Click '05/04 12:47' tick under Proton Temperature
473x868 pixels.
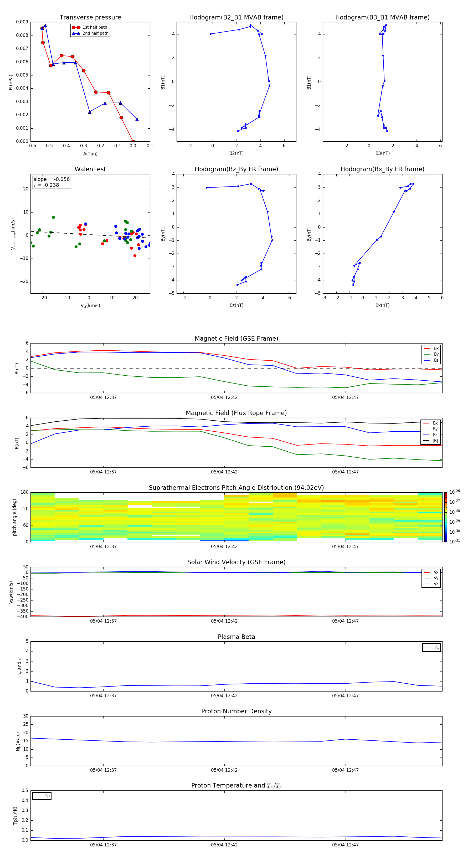(x=345, y=845)
